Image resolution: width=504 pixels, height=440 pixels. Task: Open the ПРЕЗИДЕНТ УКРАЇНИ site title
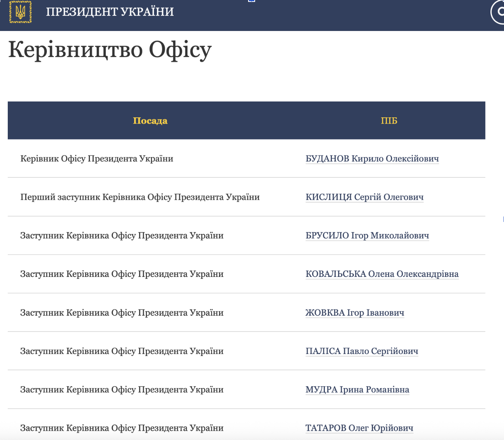[110, 12]
